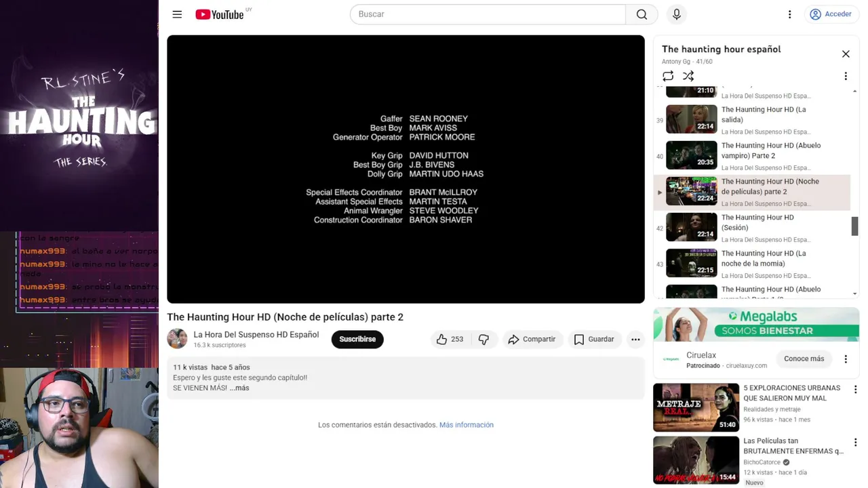Click the Ciruelax ad title
868x488 pixels.
pyautogui.click(x=701, y=355)
